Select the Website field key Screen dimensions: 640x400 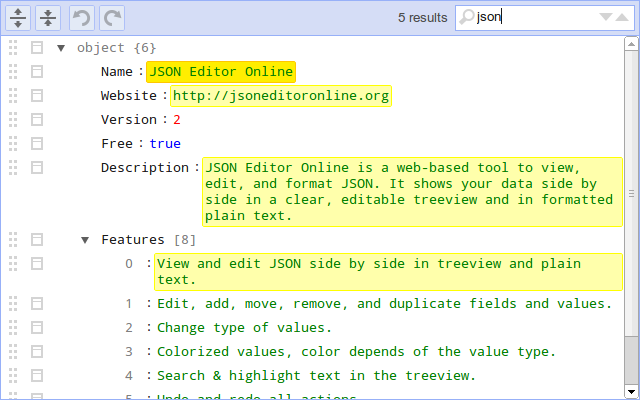tap(129, 96)
